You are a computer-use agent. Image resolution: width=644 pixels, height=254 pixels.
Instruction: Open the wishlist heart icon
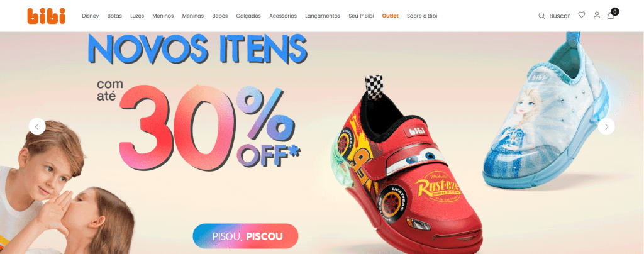(x=582, y=14)
